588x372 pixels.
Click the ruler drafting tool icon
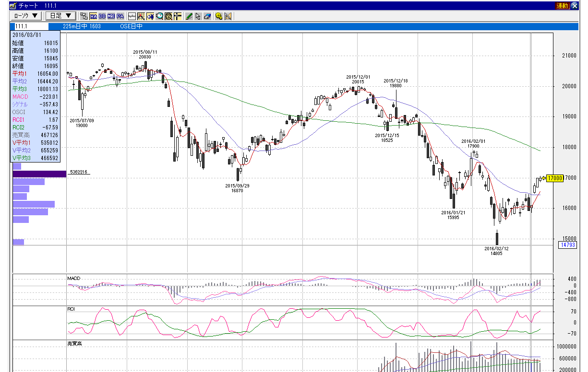[227, 16]
